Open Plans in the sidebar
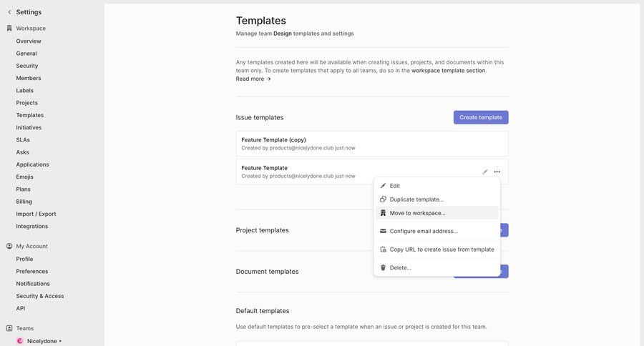 point(24,189)
